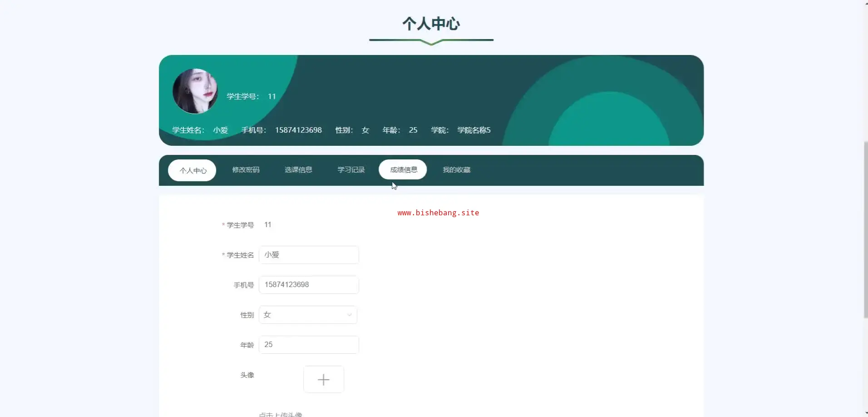Click the plus icon to upload avatar
Screen dimensions: 868x417
pyautogui.click(x=323, y=379)
